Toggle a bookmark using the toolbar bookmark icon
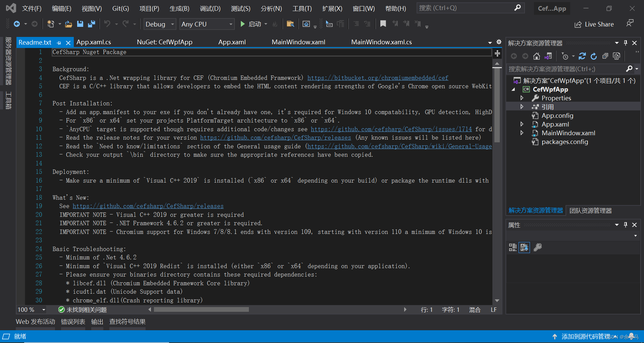The width and height of the screenshot is (644, 343). [383, 24]
